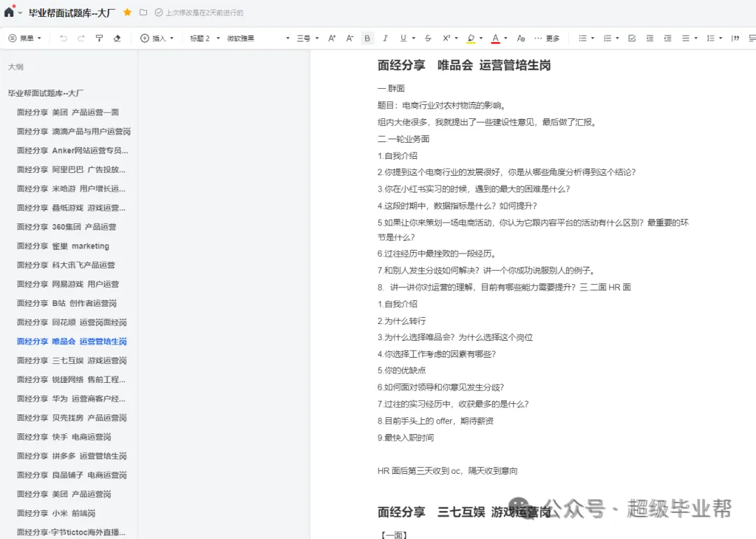This screenshot has height=539, width=756.
Task: Apply a bulleted list
Action: [x=582, y=38]
